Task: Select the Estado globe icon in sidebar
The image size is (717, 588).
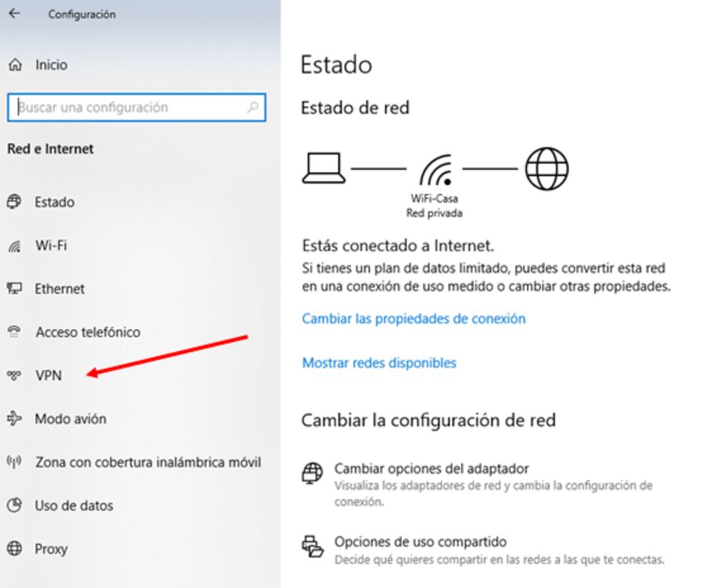Action: coord(14,201)
